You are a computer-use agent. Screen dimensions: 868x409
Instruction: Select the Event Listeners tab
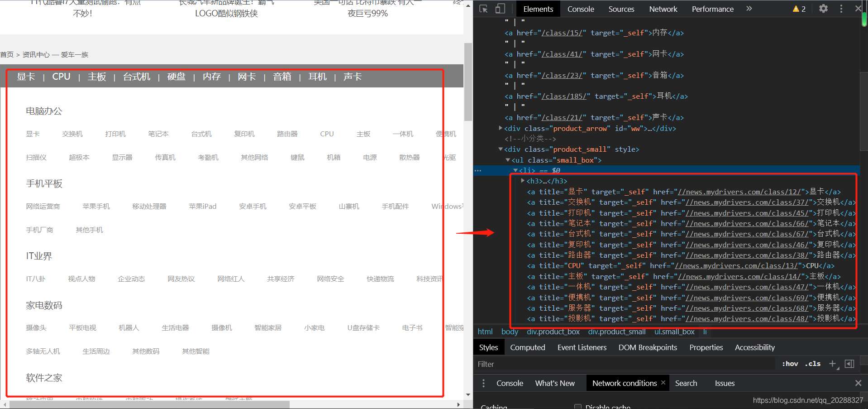(x=582, y=347)
